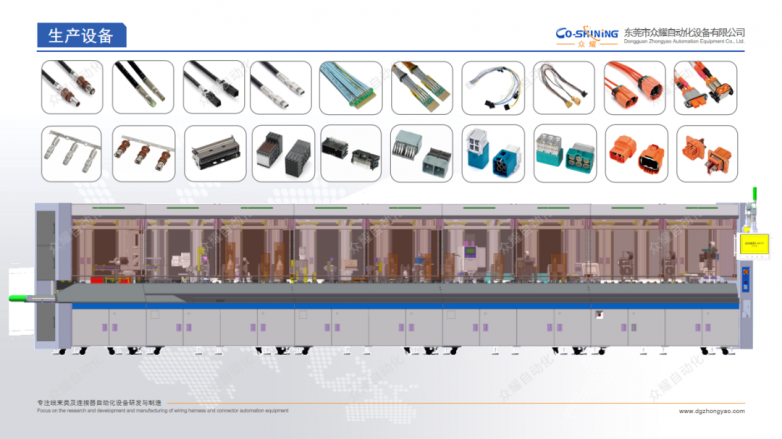Click the orange cables with round connectors image
782x439 pixels.
634,87
